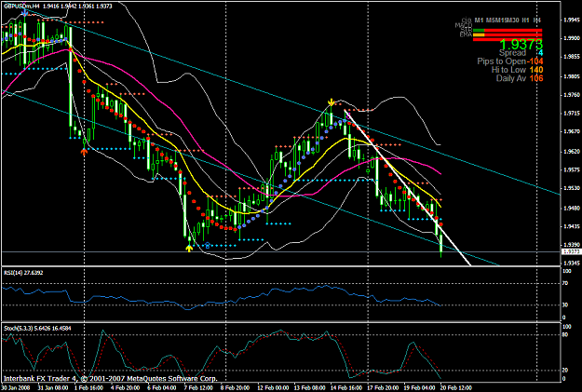
Task: Click the 20 Feb 12:00 time label
Action: (x=456, y=388)
